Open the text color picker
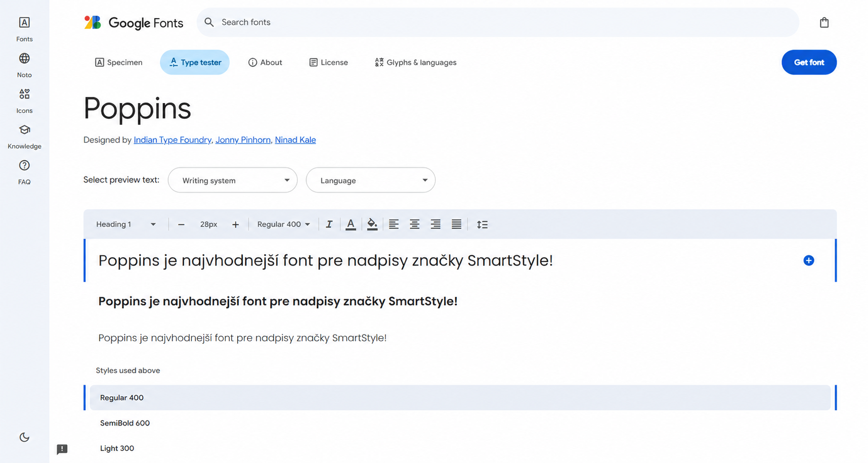Screen dimensions: 868x463 [351, 224]
